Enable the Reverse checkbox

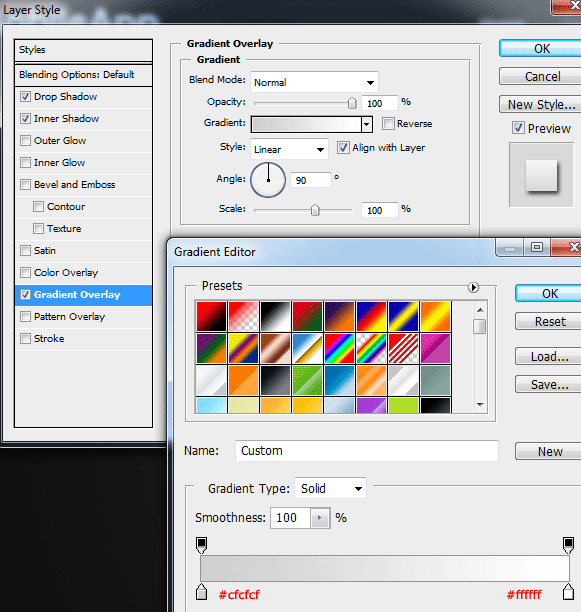pos(388,124)
